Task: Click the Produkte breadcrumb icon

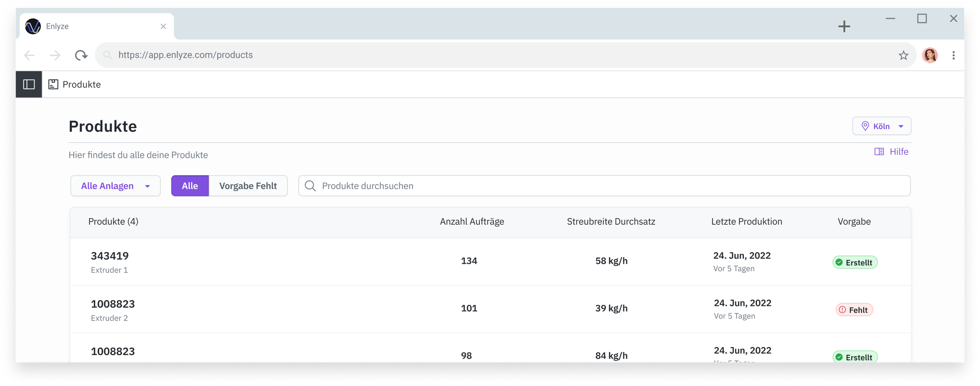Action: (53, 84)
